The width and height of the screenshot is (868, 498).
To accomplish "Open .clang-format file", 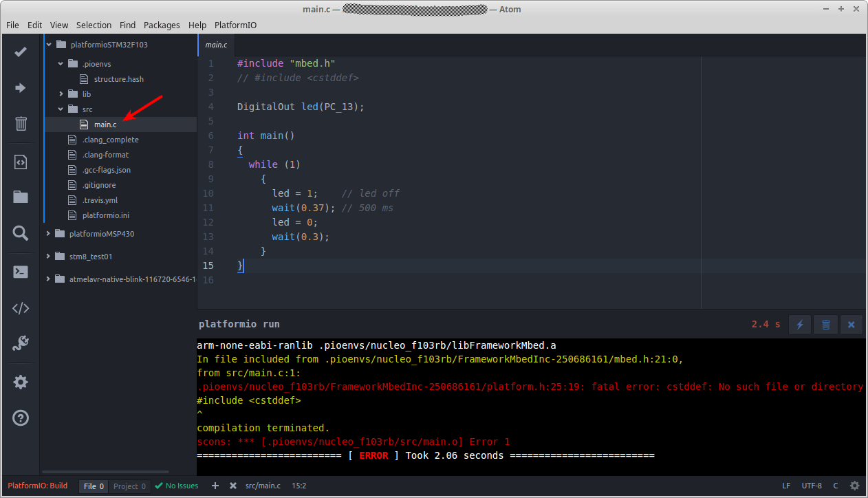I will click(x=105, y=155).
